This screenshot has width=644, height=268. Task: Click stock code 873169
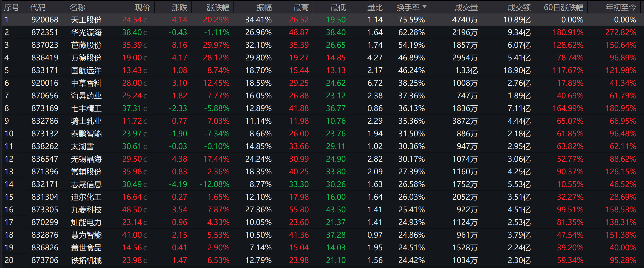pos(45,108)
